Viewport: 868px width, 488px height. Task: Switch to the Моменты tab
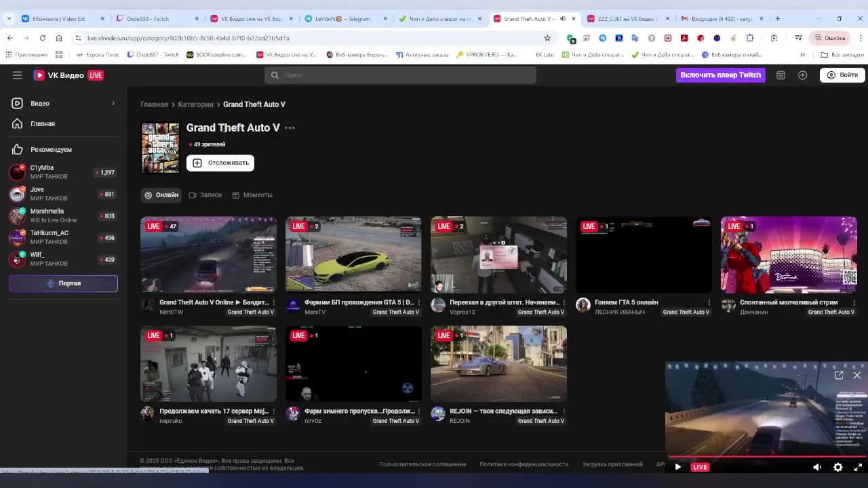click(252, 195)
